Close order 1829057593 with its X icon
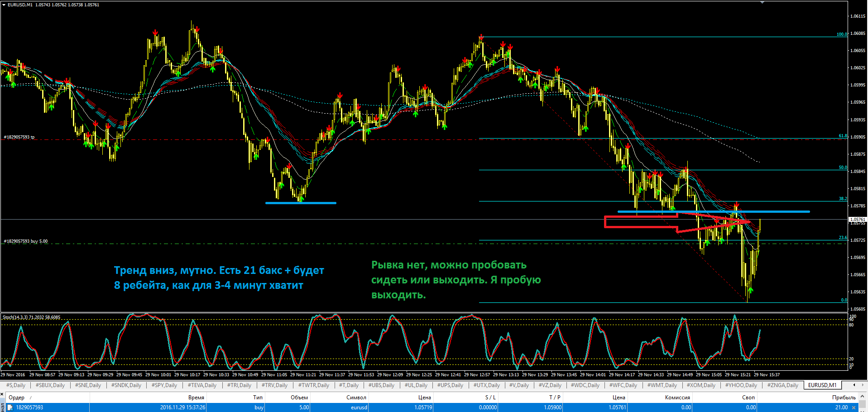The image size is (868, 412). pos(854,407)
